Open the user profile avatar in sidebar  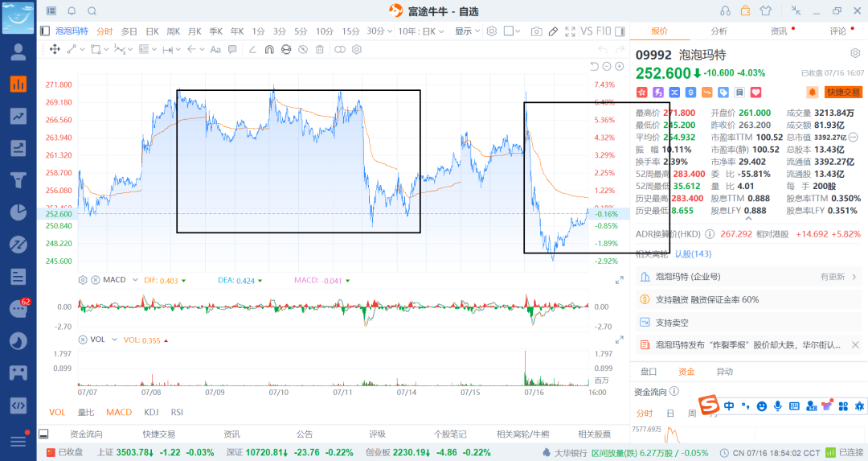coord(18,52)
